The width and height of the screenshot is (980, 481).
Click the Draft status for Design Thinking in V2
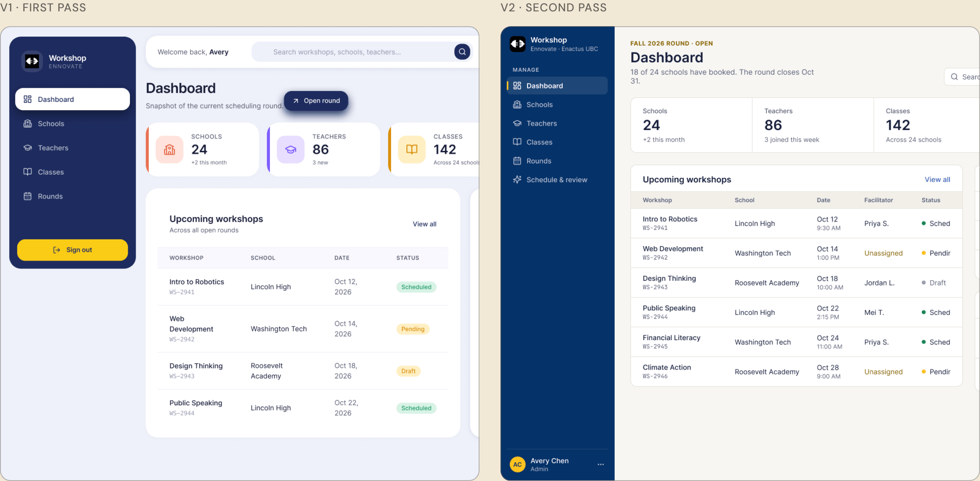pyautogui.click(x=934, y=283)
